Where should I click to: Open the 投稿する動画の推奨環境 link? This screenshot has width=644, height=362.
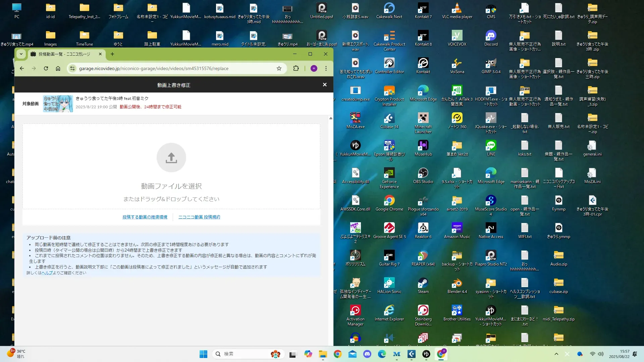145,217
